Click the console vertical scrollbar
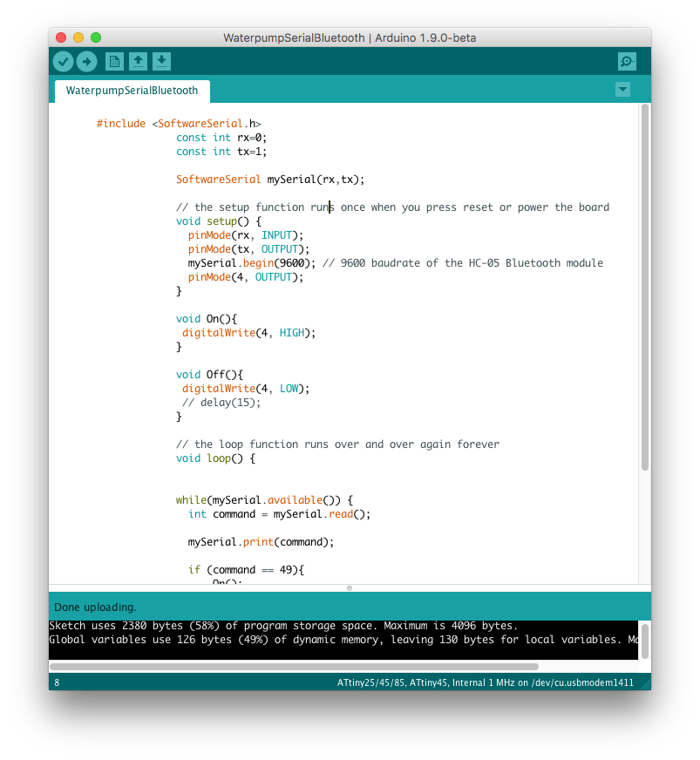The width and height of the screenshot is (700, 760). tap(645, 641)
